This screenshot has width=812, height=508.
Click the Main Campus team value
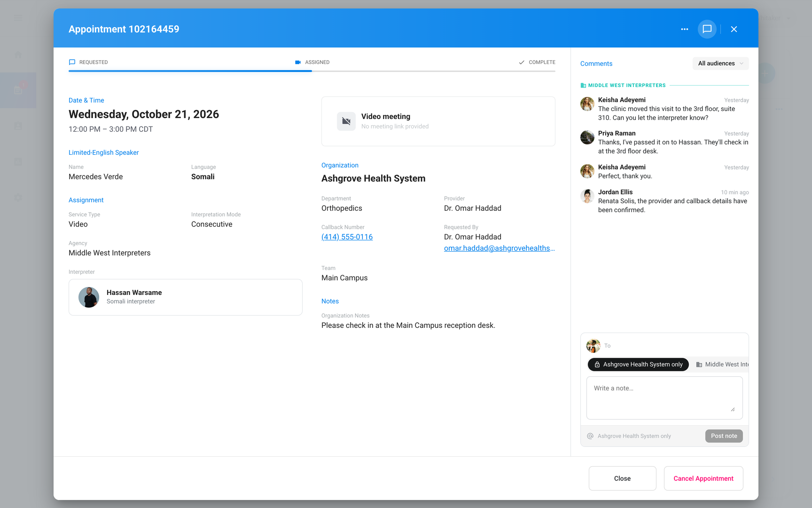click(344, 278)
